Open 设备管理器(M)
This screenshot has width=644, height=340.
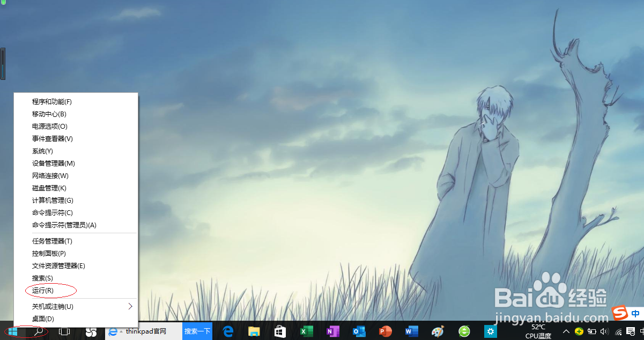(76, 164)
